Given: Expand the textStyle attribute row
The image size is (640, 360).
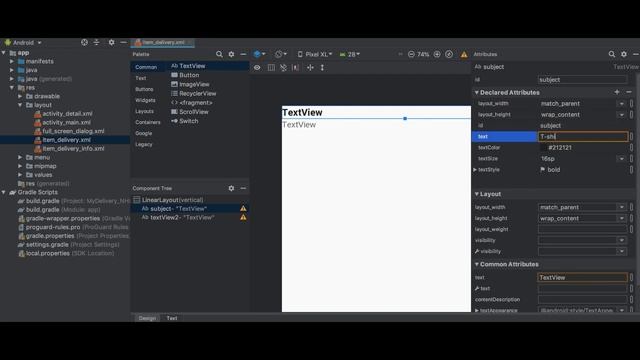Looking at the screenshot, I should (x=475, y=169).
